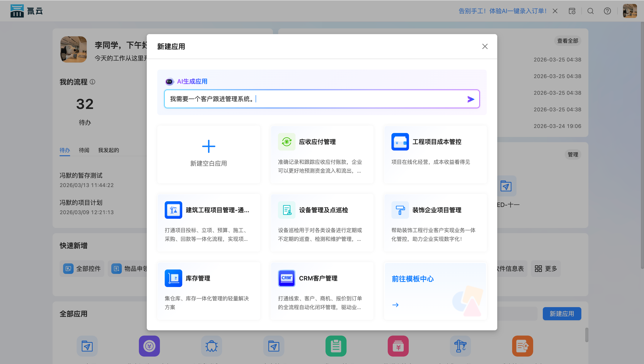Dismiss the AI order entry banner
644x364 pixels.
pyautogui.click(x=555, y=11)
